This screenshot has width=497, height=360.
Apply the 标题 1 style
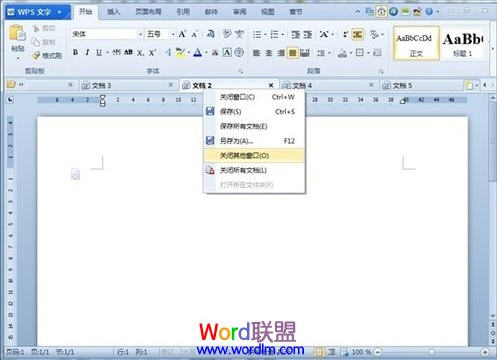coord(463,44)
